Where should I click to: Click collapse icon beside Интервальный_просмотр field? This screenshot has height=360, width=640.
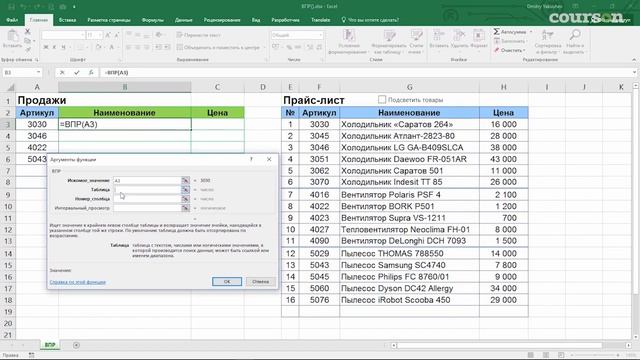click(x=185, y=208)
